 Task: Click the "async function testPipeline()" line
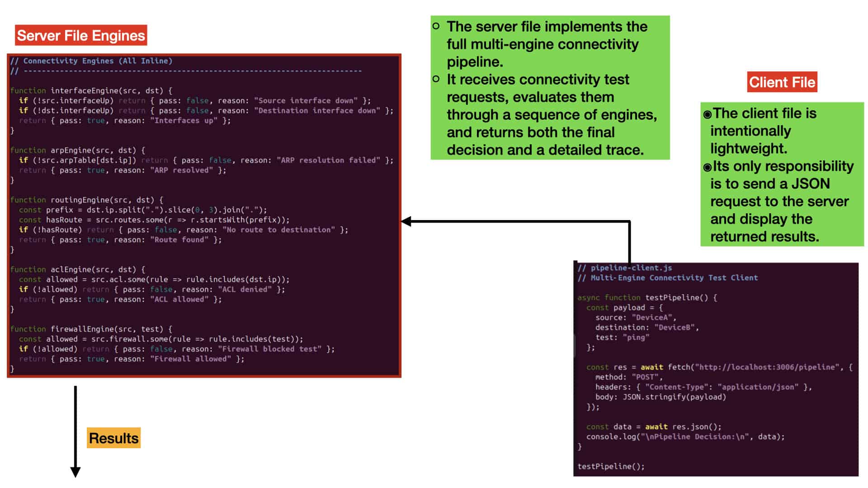click(647, 298)
